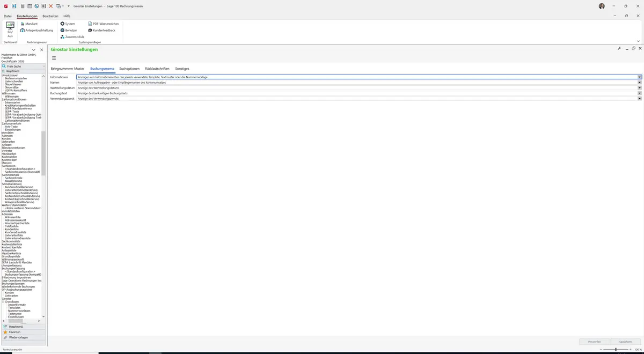Open the Wertstellungsdatum dropdown
This screenshot has width=644, height=354.
[x=640, y=88]
